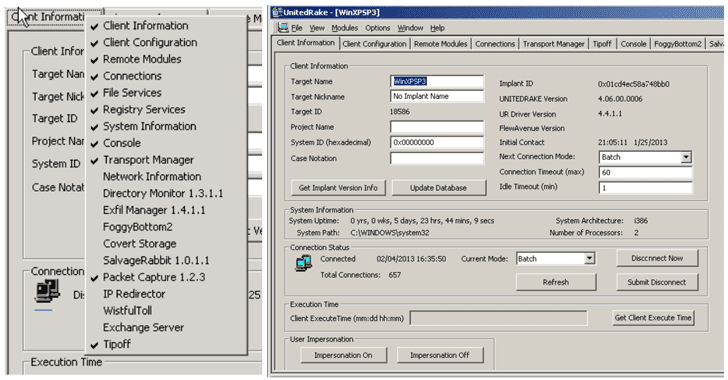Click the Disconnect Now button
This screenshot has width=728, height=380.
pyautogui.click(x=657, y=258)
